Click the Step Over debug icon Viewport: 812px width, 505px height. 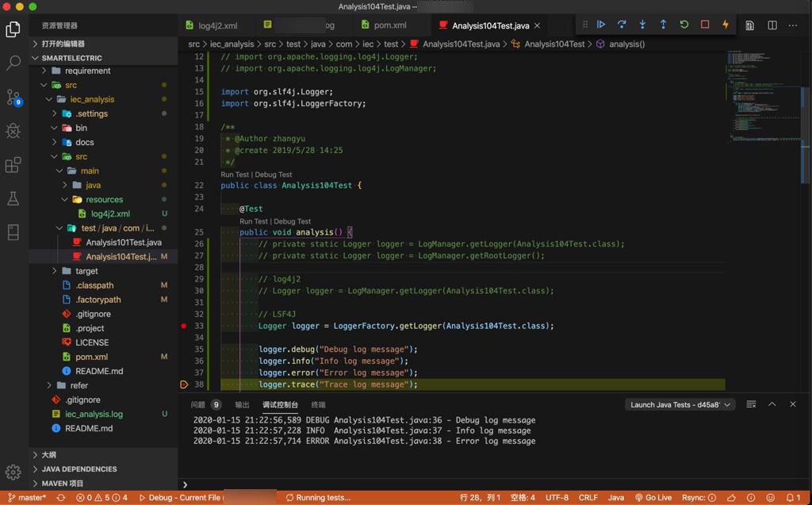[x=622, y=25]
